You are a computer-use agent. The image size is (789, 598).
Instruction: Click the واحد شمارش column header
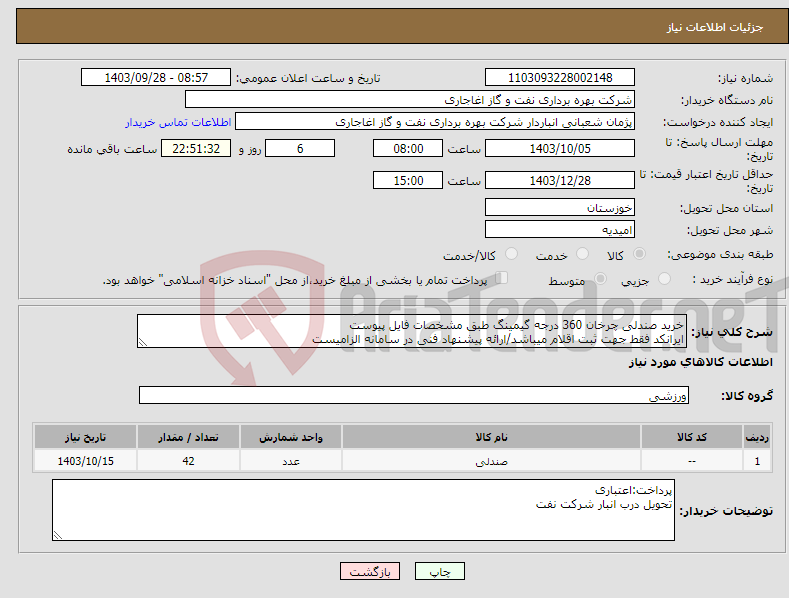[x=291, y=437]
